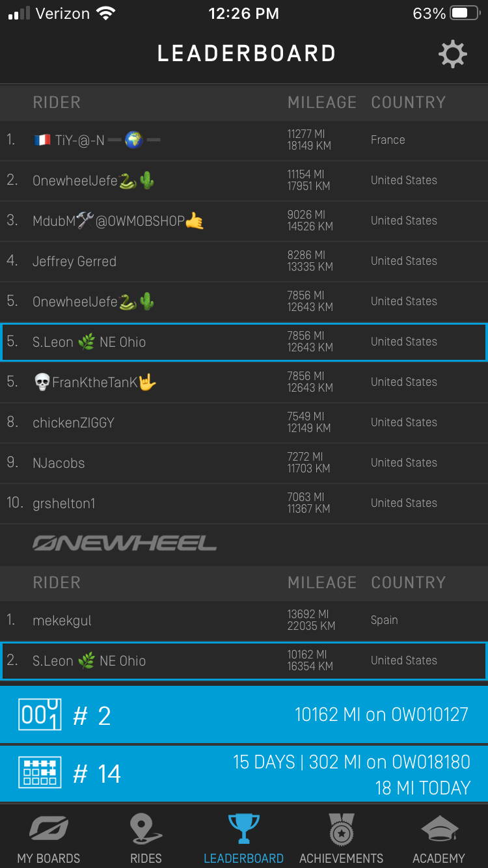Screen dimensions: 488x868
Task: Open settings with the gear icon
Action: click(x=453, y=55)
